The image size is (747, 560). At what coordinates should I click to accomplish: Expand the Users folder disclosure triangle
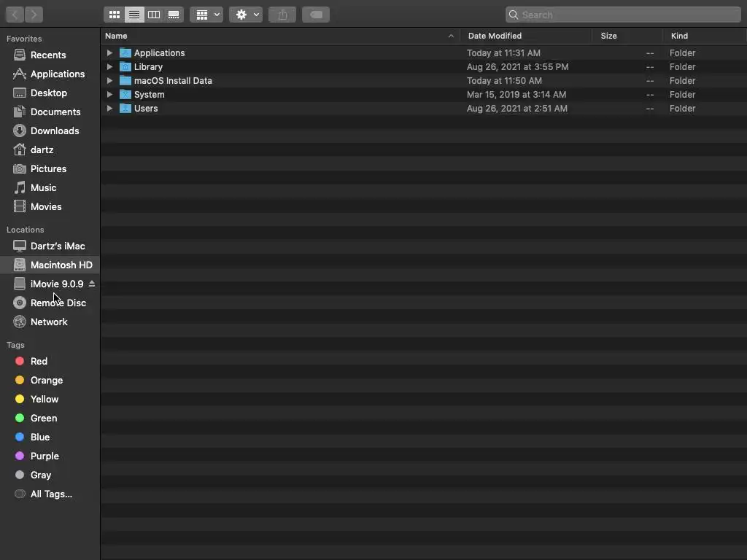click(x=109, y=108)
